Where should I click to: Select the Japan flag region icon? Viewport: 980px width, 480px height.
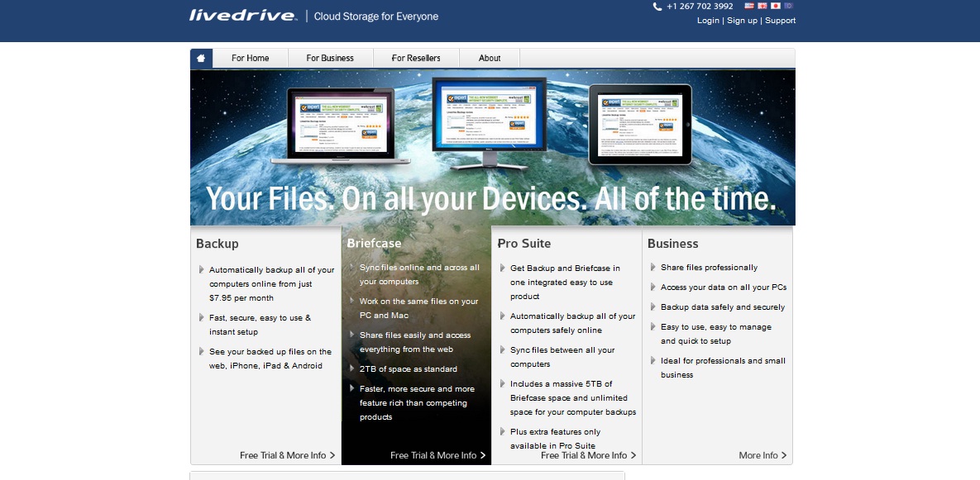click(776, 6)
